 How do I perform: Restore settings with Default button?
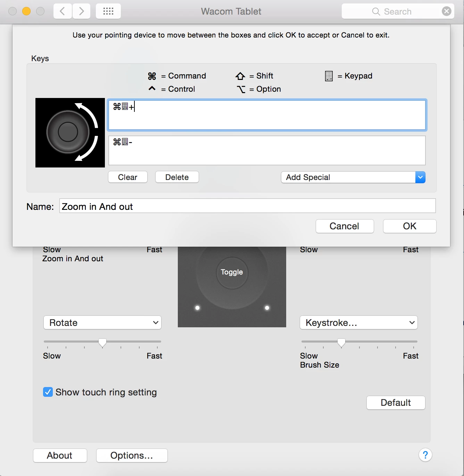[x=396, y=403]
